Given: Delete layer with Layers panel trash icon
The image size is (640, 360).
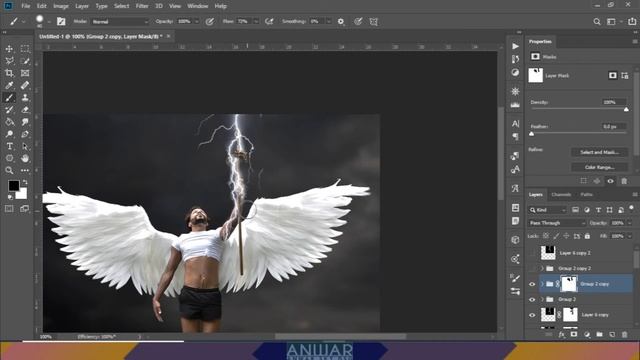Looking at the screenshot, I should 624,334.
